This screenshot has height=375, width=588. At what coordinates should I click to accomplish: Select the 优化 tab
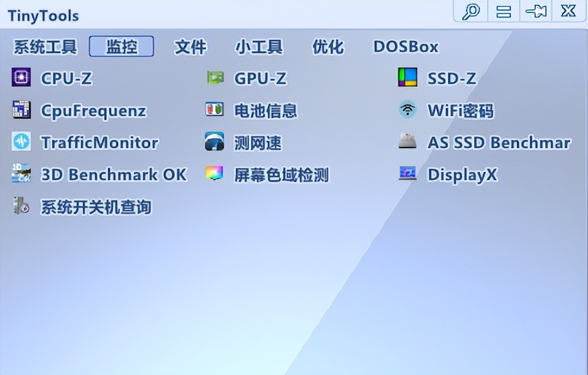point(328,47)
